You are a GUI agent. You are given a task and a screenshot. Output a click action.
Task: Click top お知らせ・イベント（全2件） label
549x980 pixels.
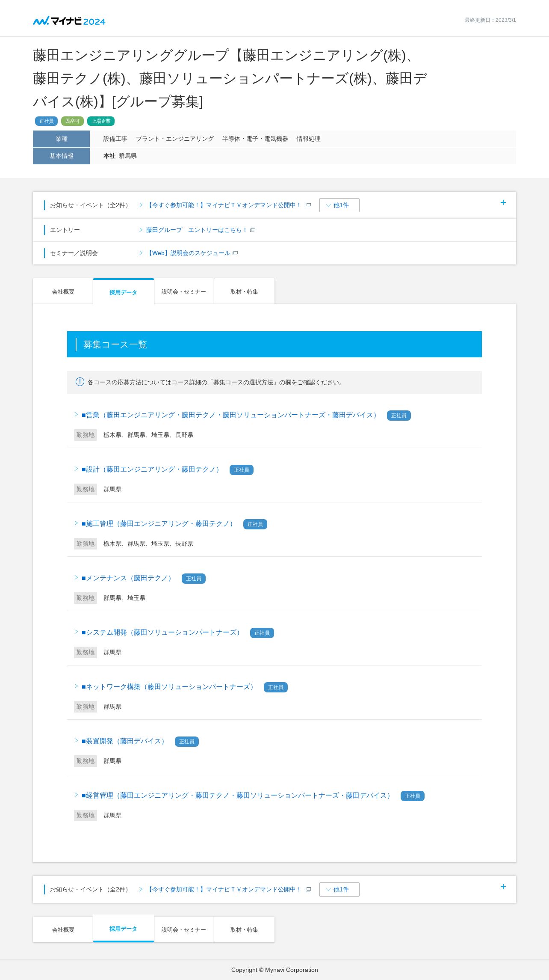tap(90, 205)
